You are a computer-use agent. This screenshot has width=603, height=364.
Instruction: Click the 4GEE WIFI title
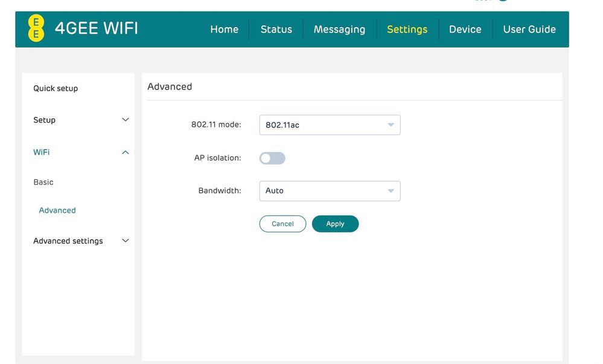pos(97,28)
